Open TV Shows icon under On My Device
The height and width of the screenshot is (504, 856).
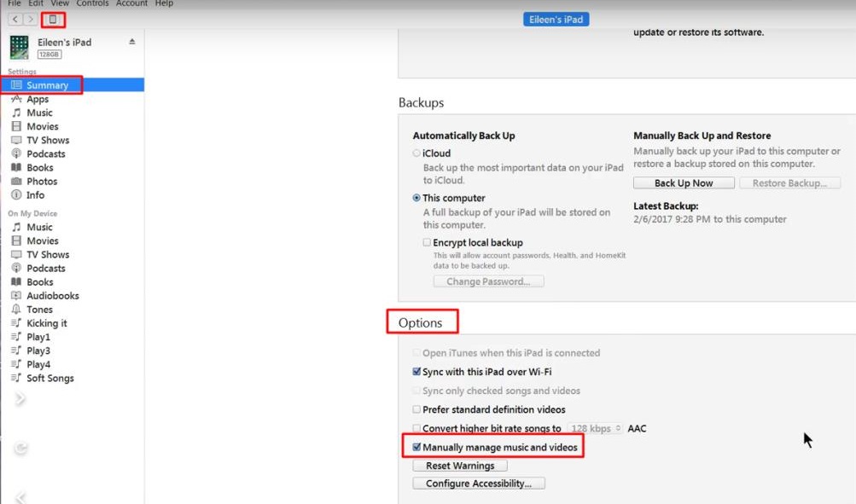[x=16, y=254]
